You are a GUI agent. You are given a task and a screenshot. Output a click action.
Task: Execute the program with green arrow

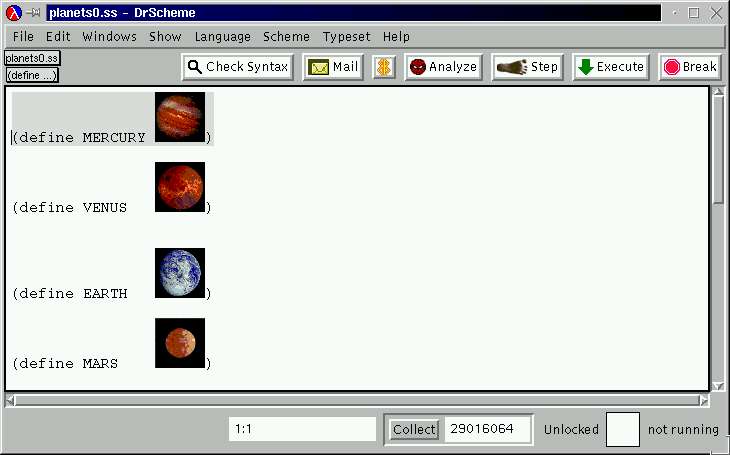(611, 67)
